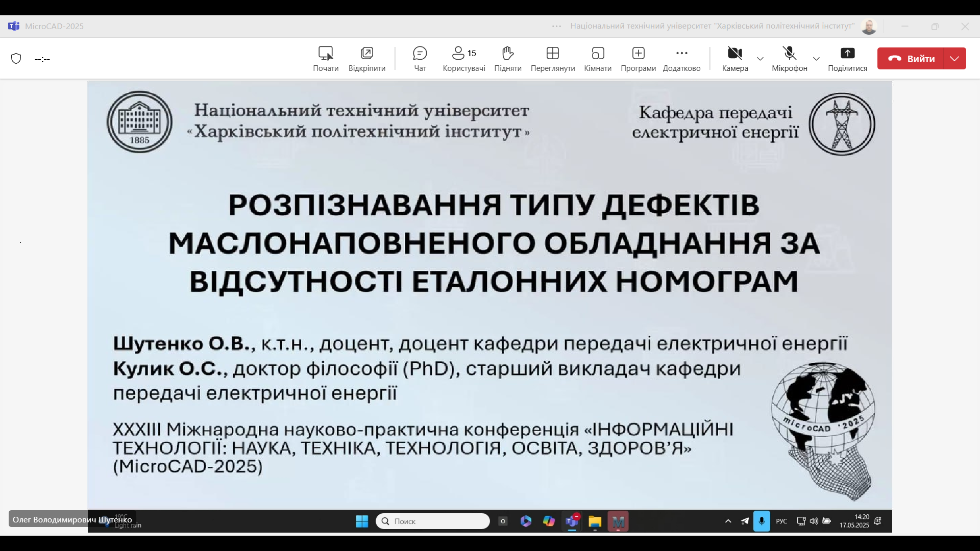Unmute the Мікрофон
980x551 pixels.
click(789, 59)
